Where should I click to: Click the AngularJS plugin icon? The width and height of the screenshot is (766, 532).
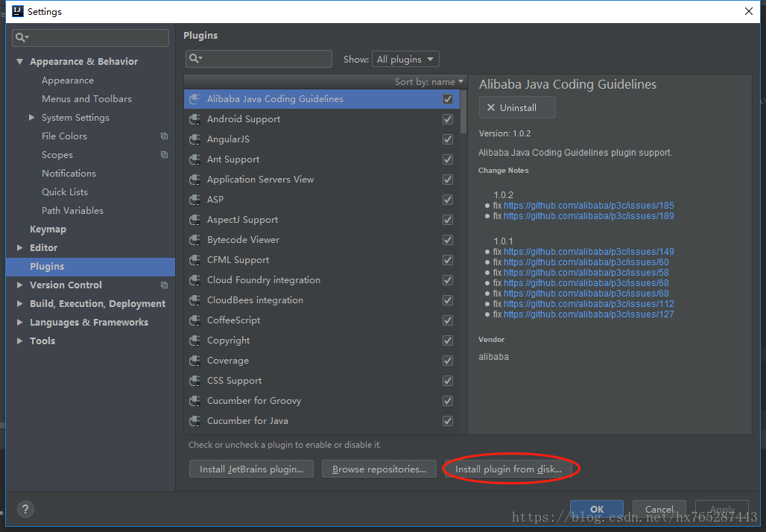point(194,139)
